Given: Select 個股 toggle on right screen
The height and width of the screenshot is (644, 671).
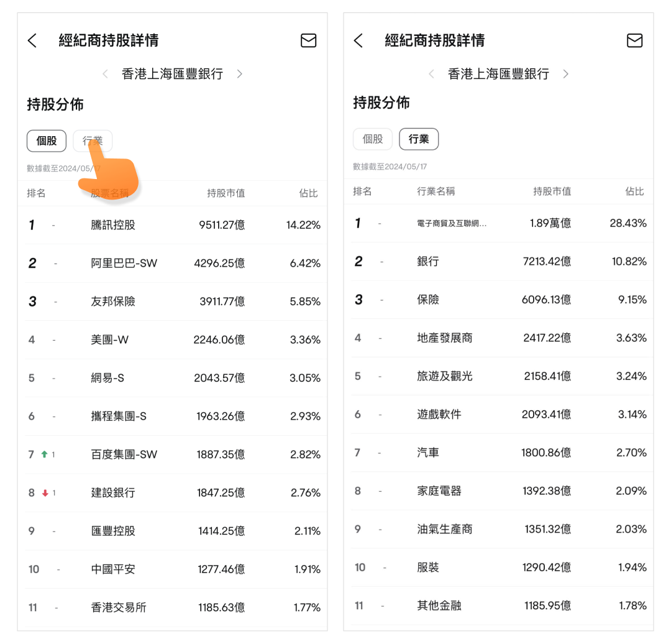Looking at the screenshot, I should [x=373, y=139].
